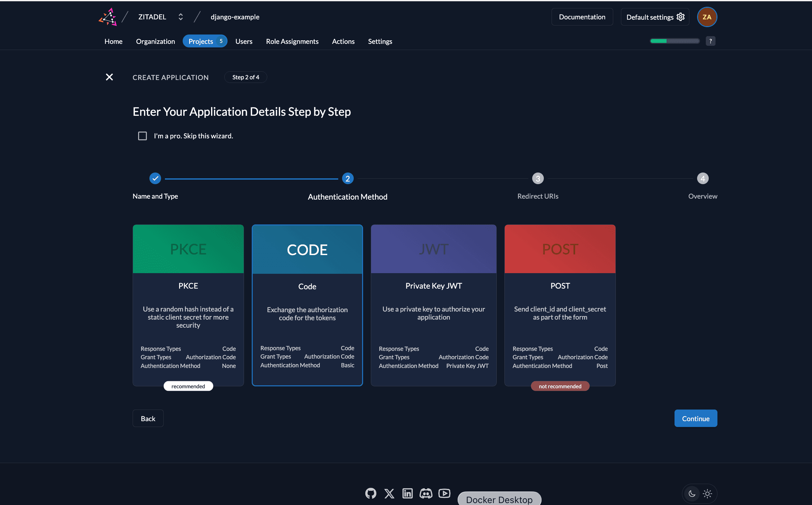Open the Actions navigation tab
812x505 pixels.
coord(343,41)
